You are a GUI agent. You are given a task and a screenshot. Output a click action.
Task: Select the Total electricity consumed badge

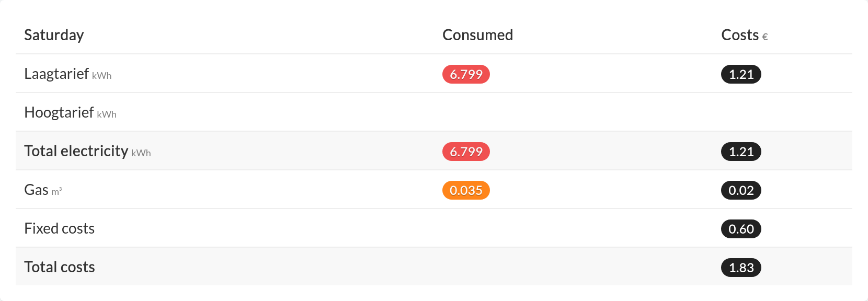coord(466,152)
